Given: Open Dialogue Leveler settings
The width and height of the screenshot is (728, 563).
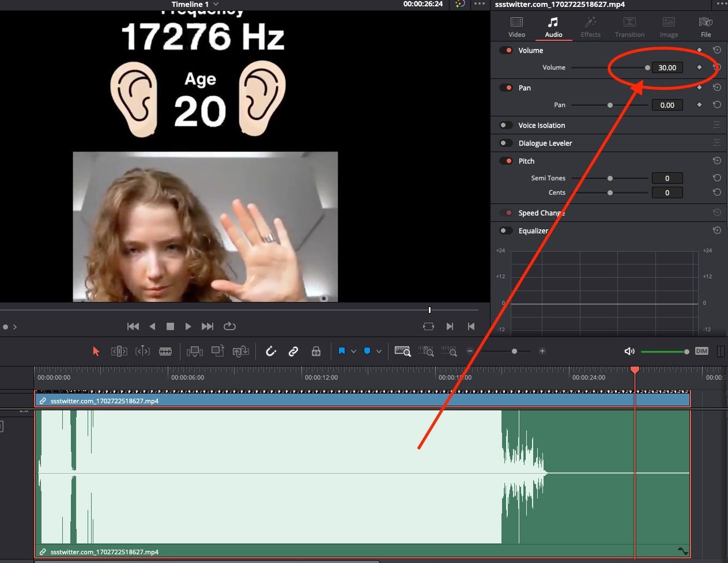Looking at the screenshot, I should click(x=717, y=143).
